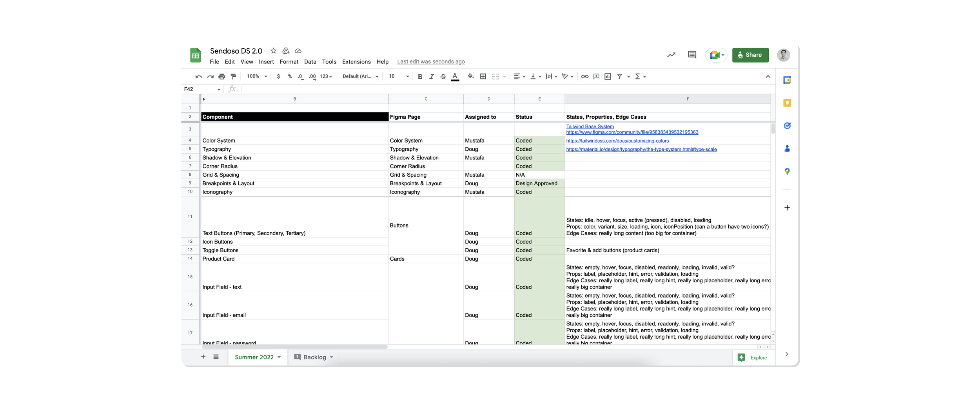Screen dimensions: 980x408
Task: Click the Move to Drive folder icon
Action: click(286, 51)
